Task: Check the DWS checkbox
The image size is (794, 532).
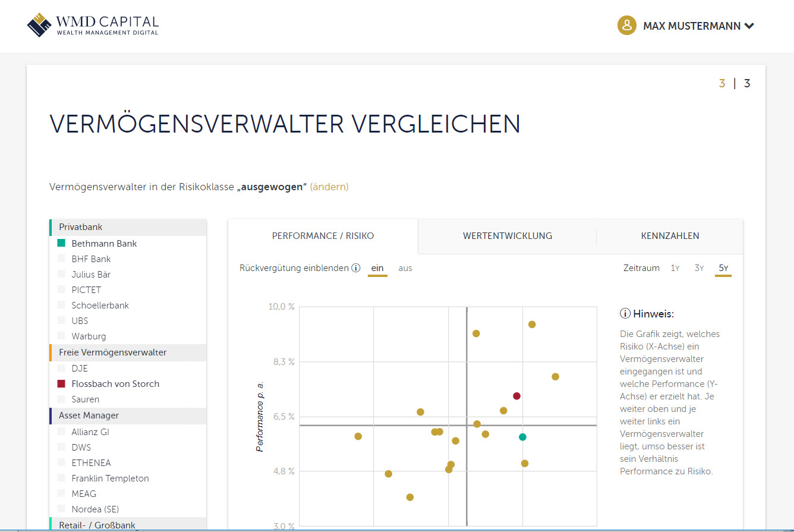Action: pyautogui.click(x=61, y=447)
